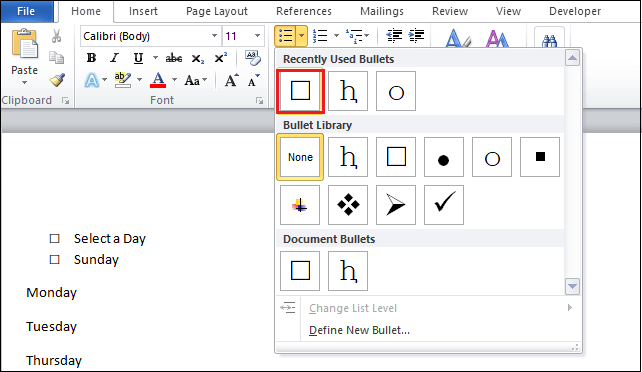Toggle Italic formatting
Viewport: 642px width, 372px height.
[115, 58]
